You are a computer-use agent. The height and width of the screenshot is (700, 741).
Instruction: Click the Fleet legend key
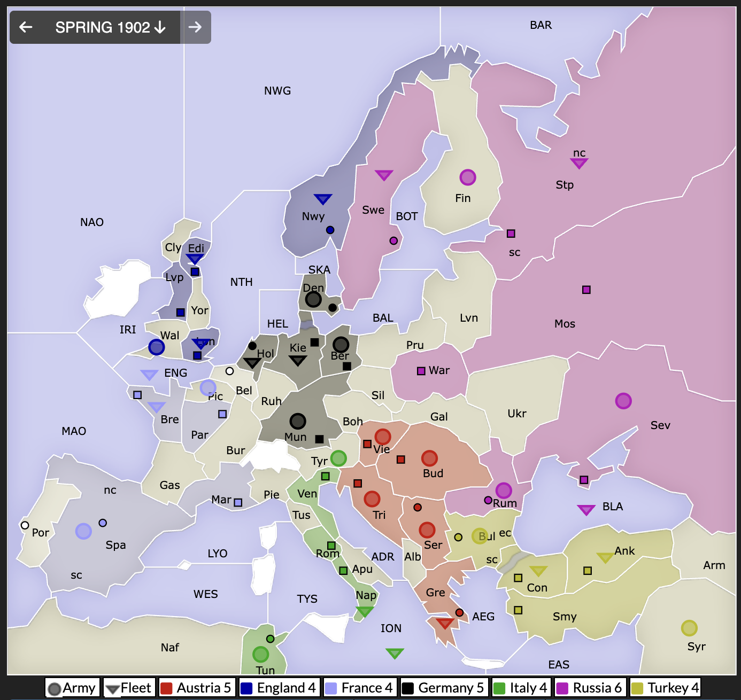tap(129, 688)
